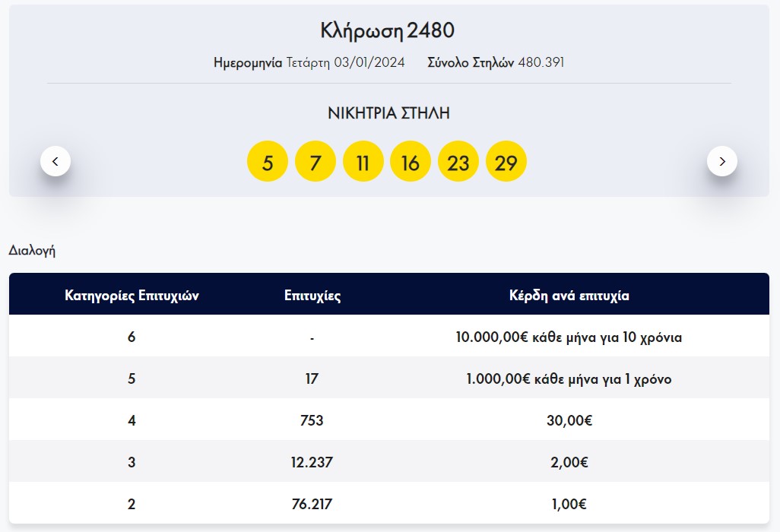This screenshot has width=780, height=532.
Task: Select the Σύνολο Στηλών 480.391 text
Action: click(x=496, y=62)
